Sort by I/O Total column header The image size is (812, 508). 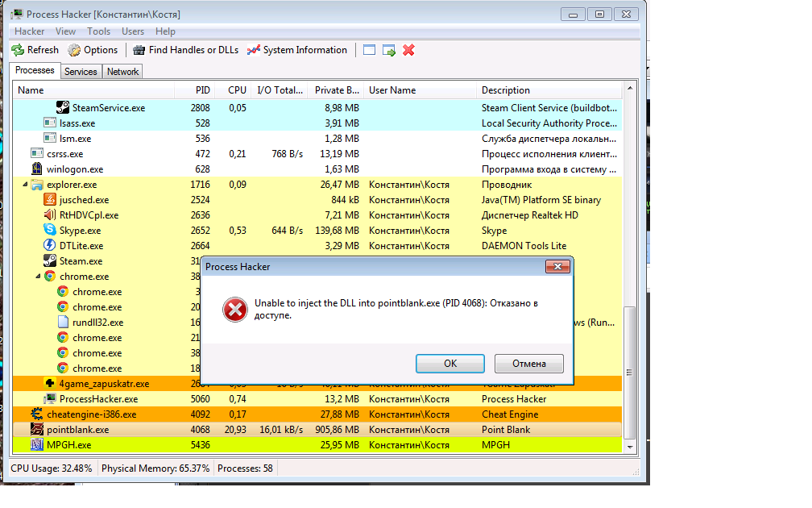(x=280, y=90)
